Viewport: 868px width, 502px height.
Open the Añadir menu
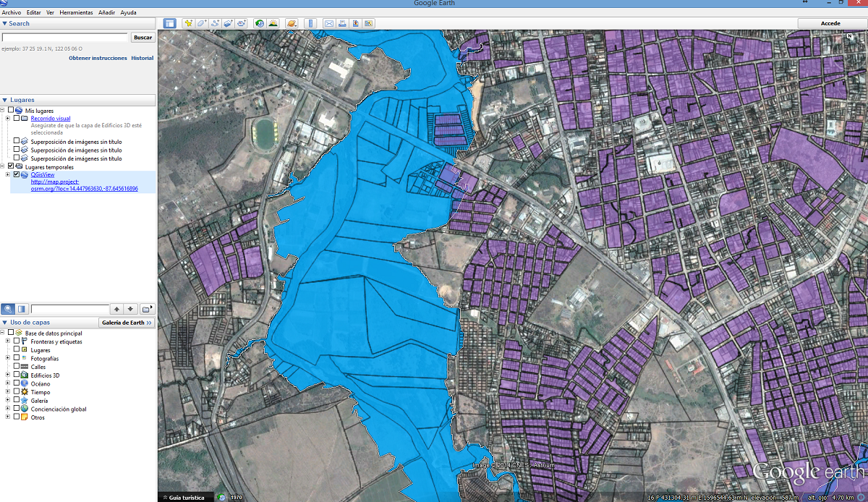click(106, 13)
